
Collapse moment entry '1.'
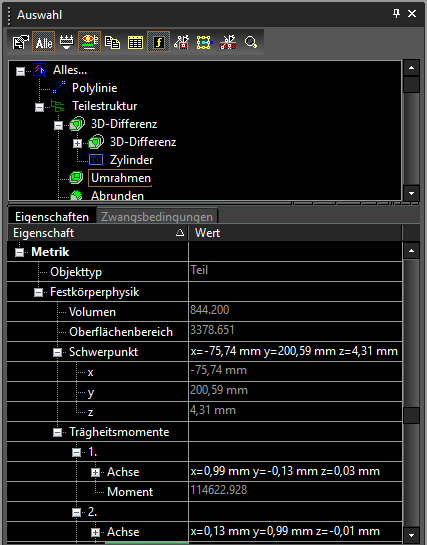click(76, 453)
